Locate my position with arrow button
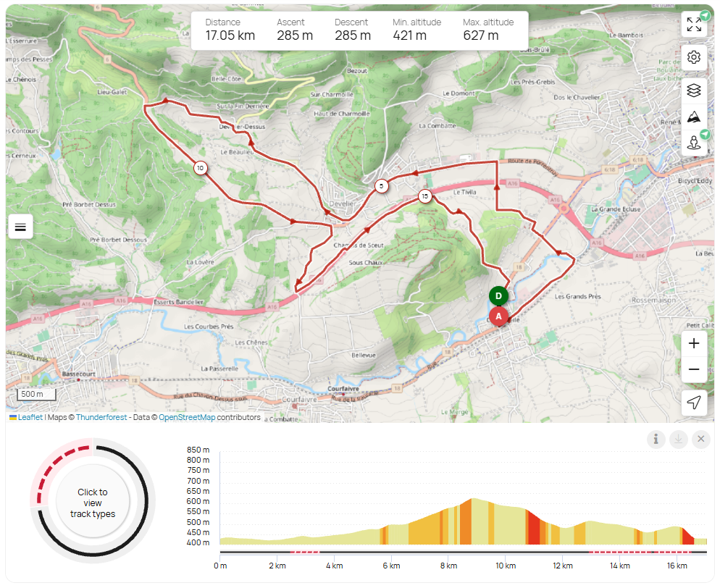Viewport: 720px width, 588px height. [x=693, y=403]
